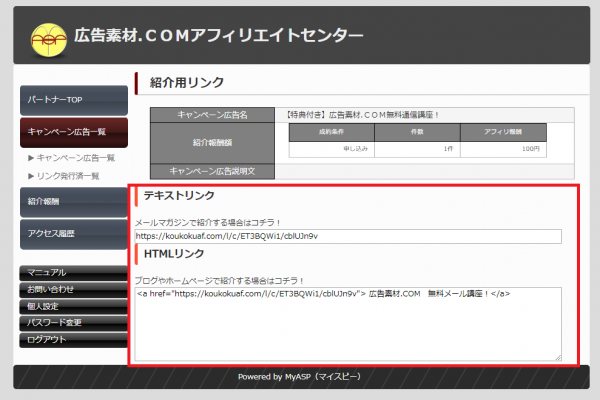The height and width of the screenshot is (400, 600).
Task: Click the Powered by MyASP footer link
Action: (300, 377)
